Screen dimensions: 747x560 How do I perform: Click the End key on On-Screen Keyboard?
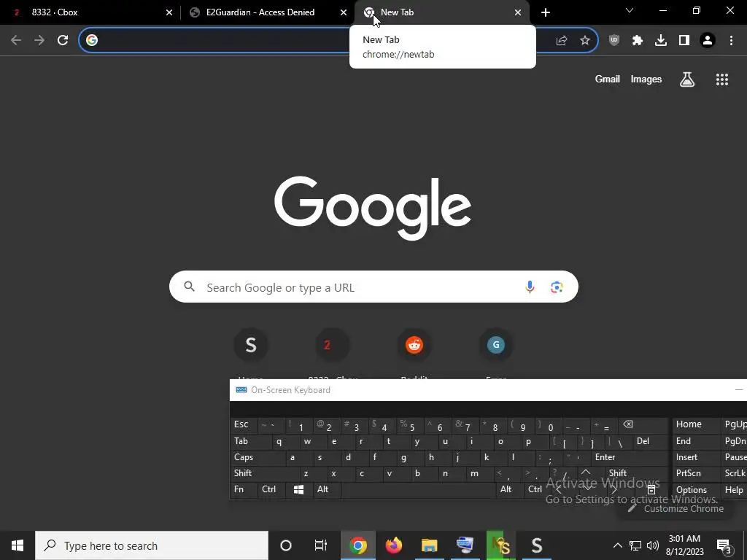[x=696, y=441]
